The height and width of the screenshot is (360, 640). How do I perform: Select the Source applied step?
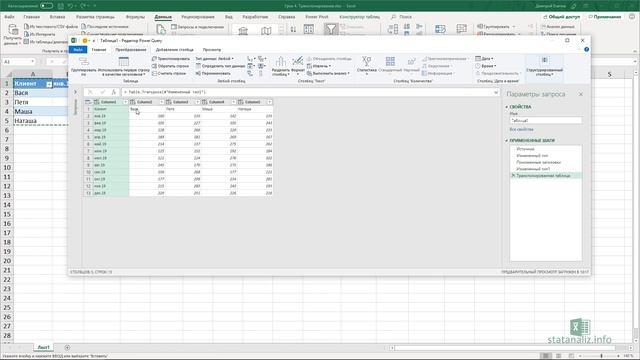pyautogui.click(x=525, y=149)
